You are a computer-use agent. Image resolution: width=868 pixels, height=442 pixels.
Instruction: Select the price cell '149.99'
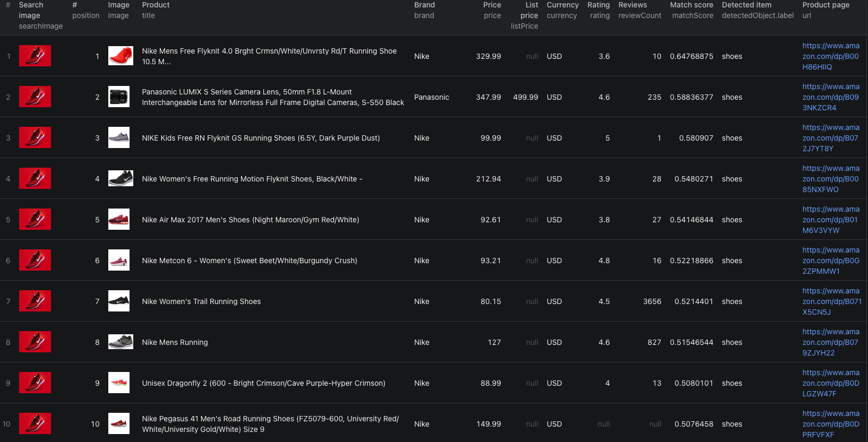[488, 424]
